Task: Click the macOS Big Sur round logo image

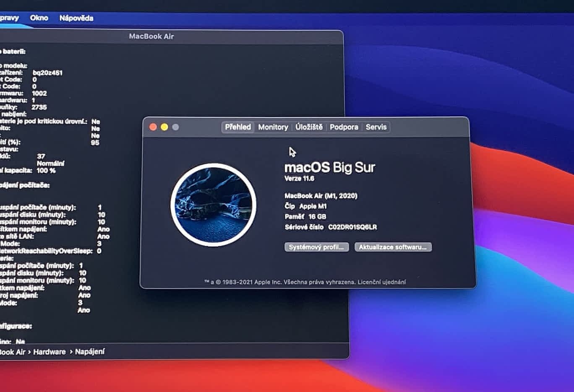Action: (x=214, y=205)
